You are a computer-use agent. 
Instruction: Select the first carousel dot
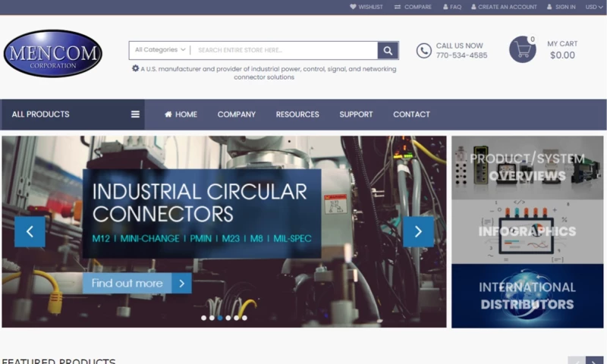203,318
